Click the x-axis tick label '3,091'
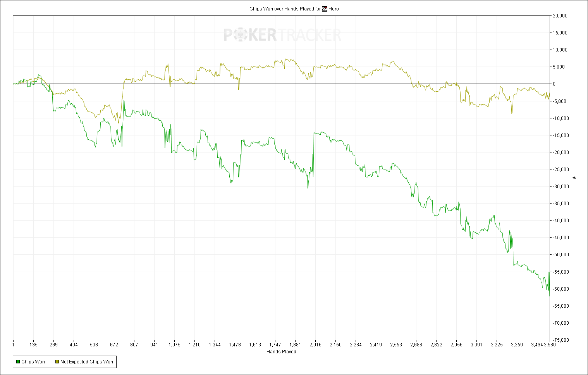 click(x=476, y=345)
